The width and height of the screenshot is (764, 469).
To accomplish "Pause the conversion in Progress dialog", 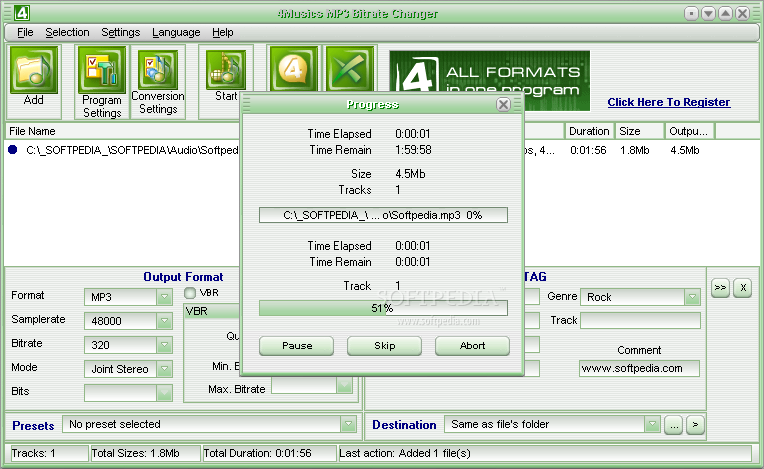I will pyautogui.click(x=297, y=346).
